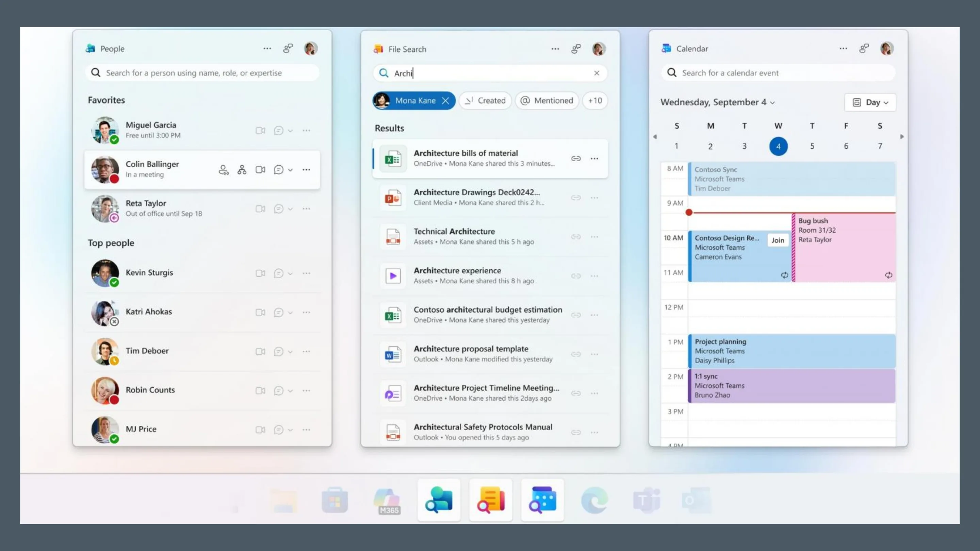Open chat with Robin Counts

coord(278,390)
